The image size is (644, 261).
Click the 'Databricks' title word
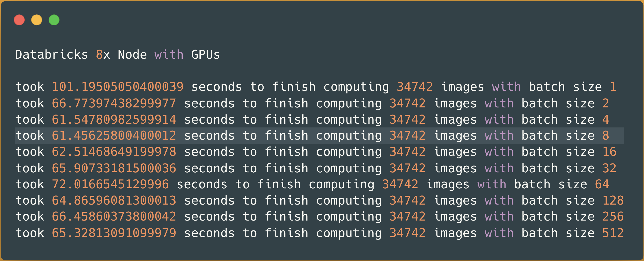(x=52, y=55)
